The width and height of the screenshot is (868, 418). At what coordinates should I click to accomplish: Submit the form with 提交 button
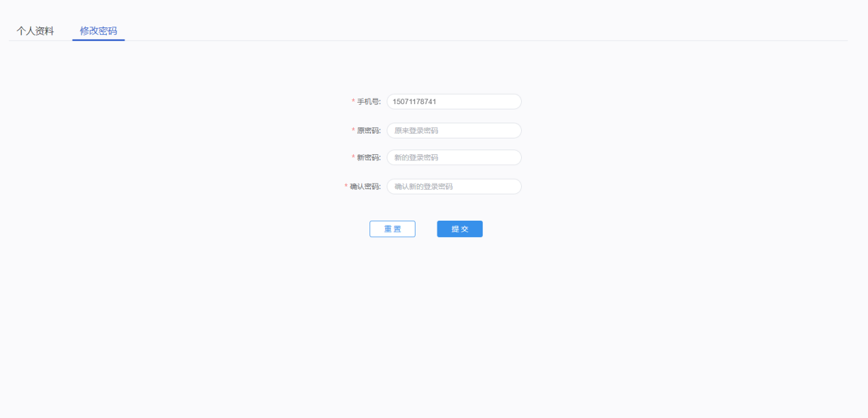point(459,229)
